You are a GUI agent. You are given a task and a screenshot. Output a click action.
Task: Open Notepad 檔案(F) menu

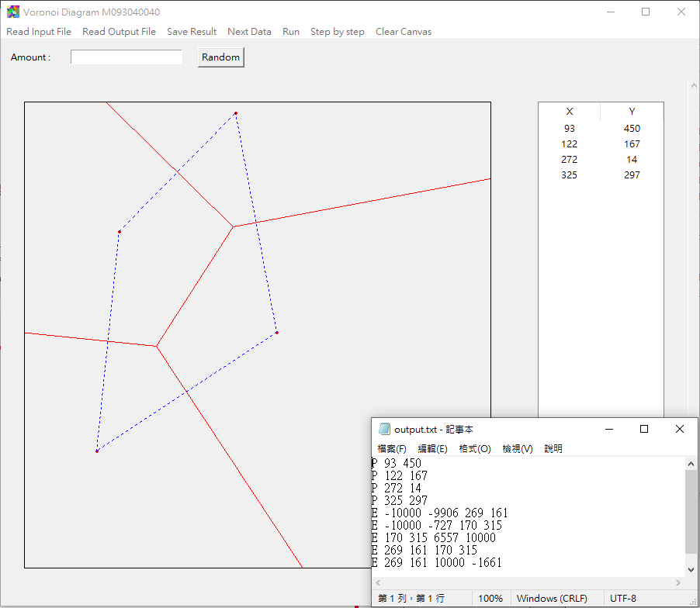pyautogui.click(x=392, y=449)
